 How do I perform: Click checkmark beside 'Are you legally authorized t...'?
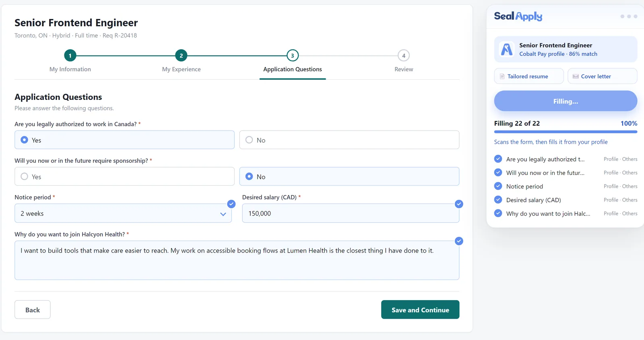[498, 159]
